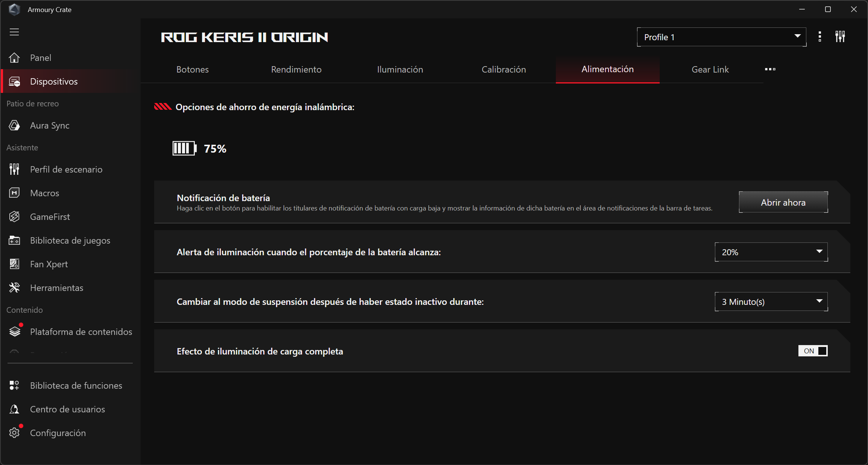
Task: Click the Biblioteca de funciones icon
Action: point(14,386)
